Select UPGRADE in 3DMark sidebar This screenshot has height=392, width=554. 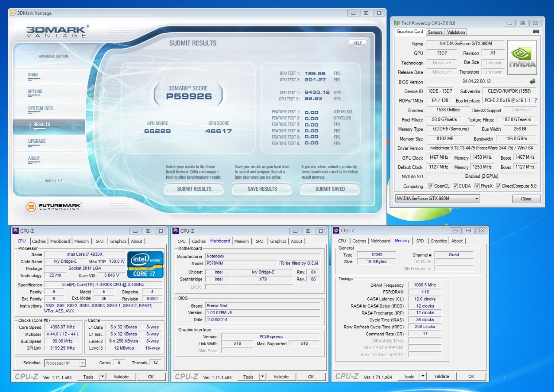tap(49, 142)
